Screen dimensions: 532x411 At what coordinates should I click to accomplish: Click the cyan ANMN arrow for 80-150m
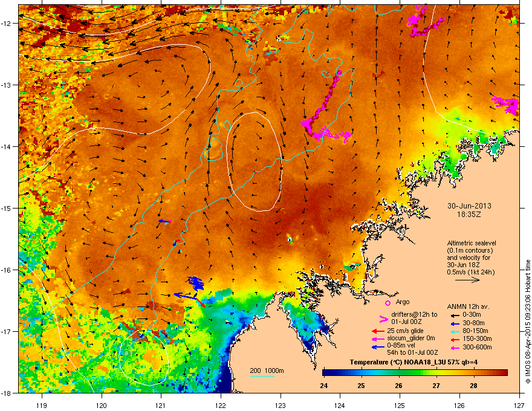coord(455,331)
